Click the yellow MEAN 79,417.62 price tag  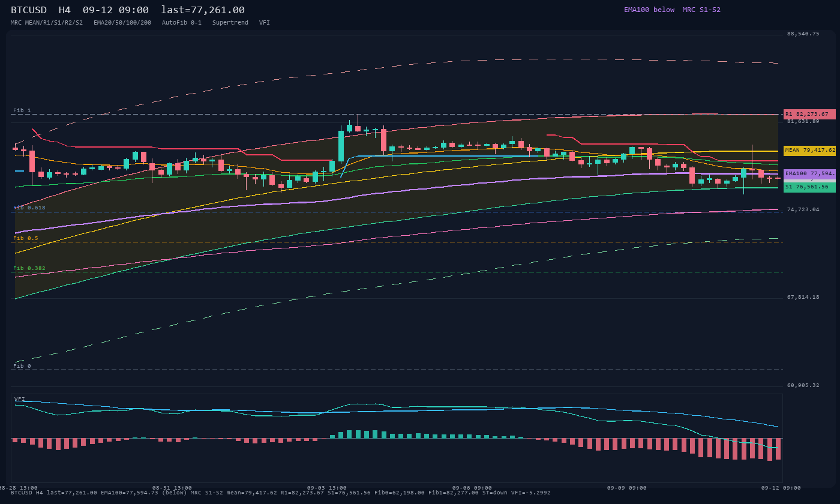(x=809, y=151)
